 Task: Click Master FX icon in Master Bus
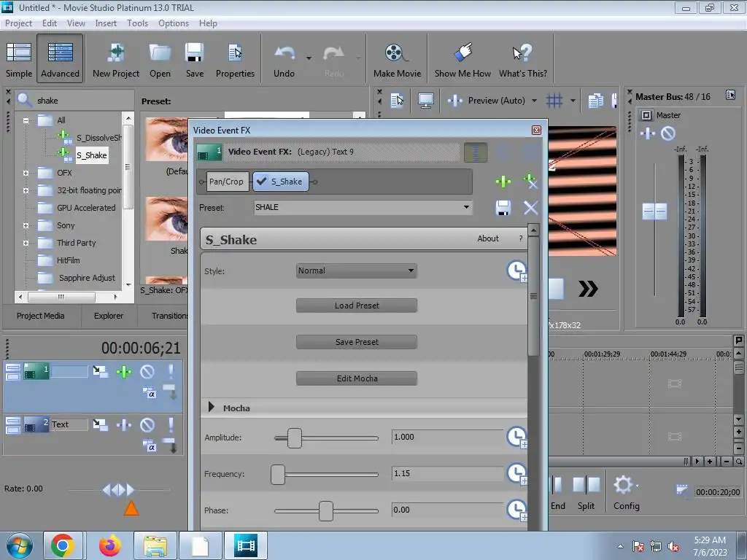[648, 134]
